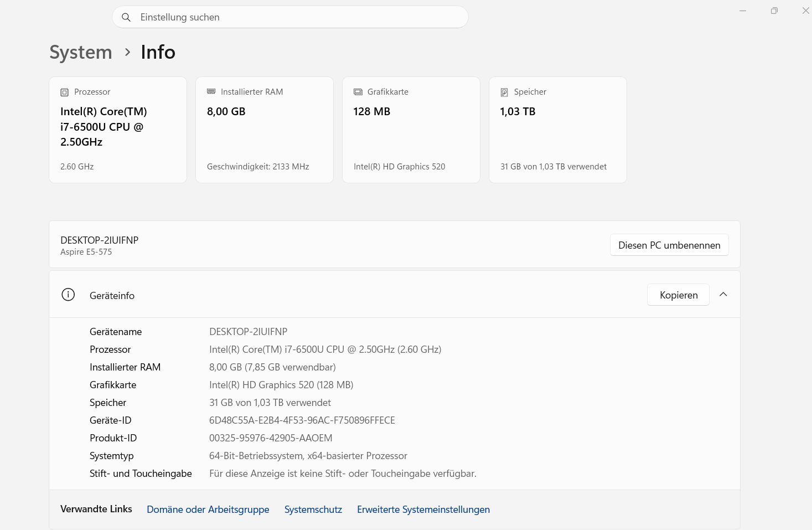This screenshot has width=812, height=530.
Task: Click Geschwindigkeit: 2133 MHz text
Action: pos(258,167)
